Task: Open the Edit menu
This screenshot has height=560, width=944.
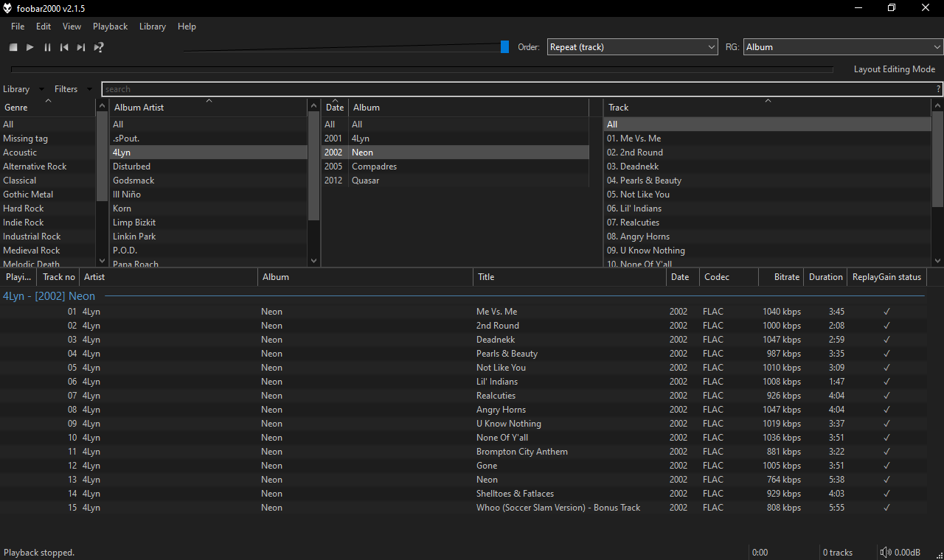Action: tap(44, 26)
